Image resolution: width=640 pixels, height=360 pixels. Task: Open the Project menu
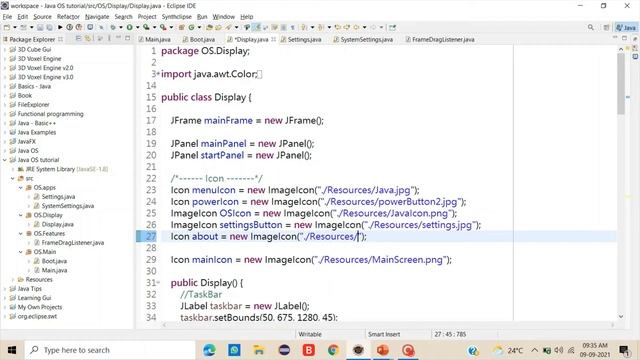[147, 17]
